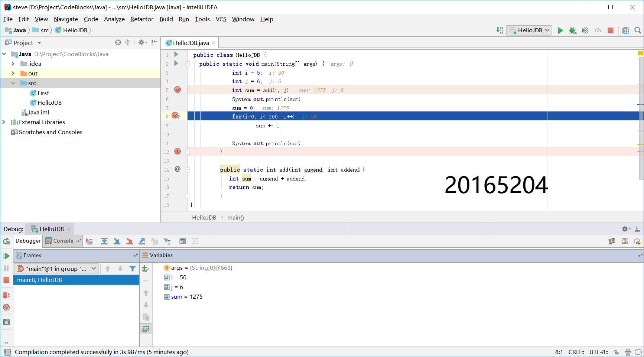Click the UTF-8 encoding status widget
644x357 pixels.
(599, 352)
